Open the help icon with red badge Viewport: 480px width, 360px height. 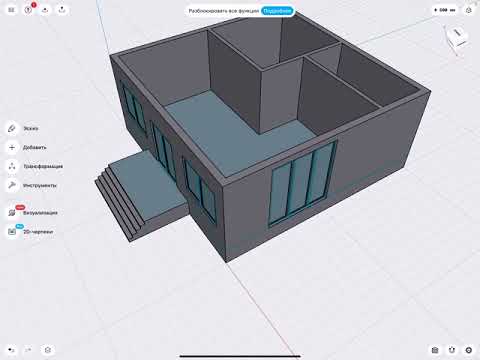29,10
